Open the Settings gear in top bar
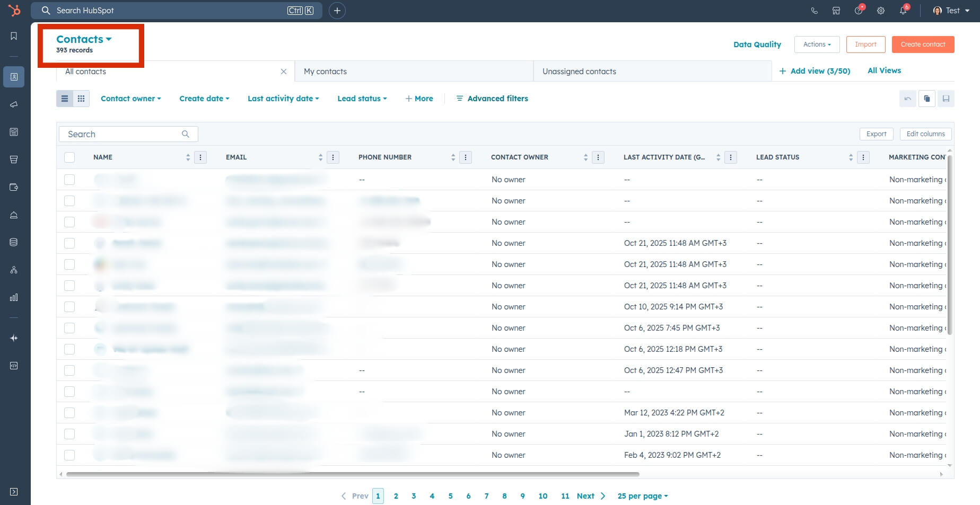This screenshot has height=505, width=980. coord(881,10)
